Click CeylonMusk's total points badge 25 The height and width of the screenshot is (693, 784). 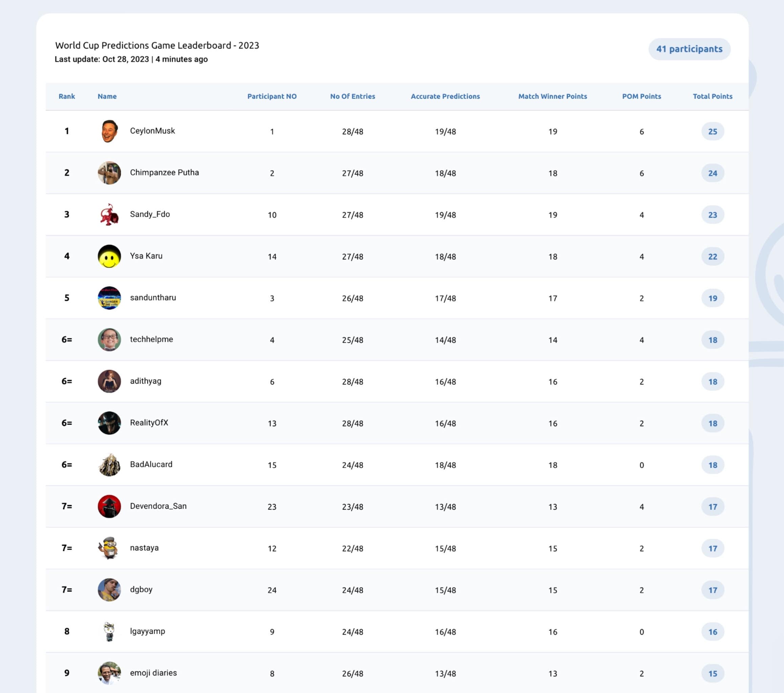click(x=713, y=132)
